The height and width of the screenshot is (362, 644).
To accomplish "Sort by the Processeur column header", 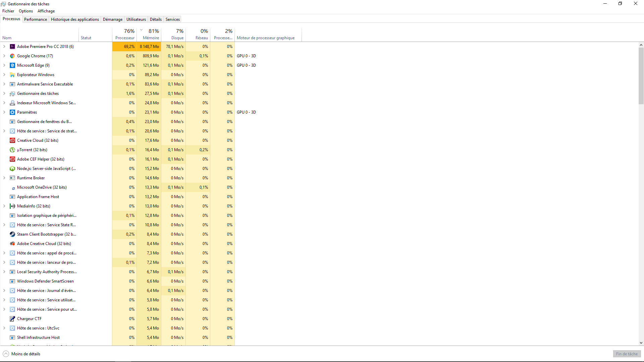I will point(124,35).
